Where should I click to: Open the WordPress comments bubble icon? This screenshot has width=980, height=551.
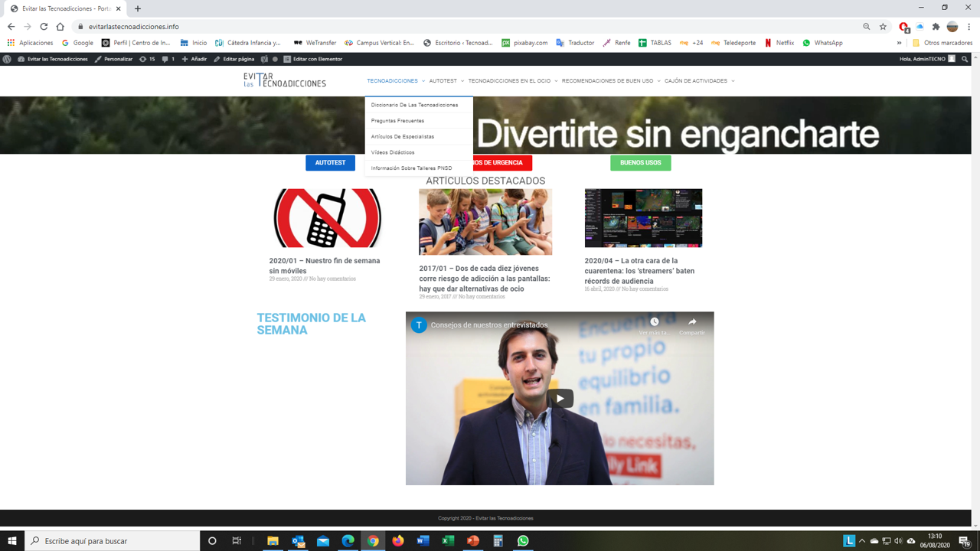(167, 59)
